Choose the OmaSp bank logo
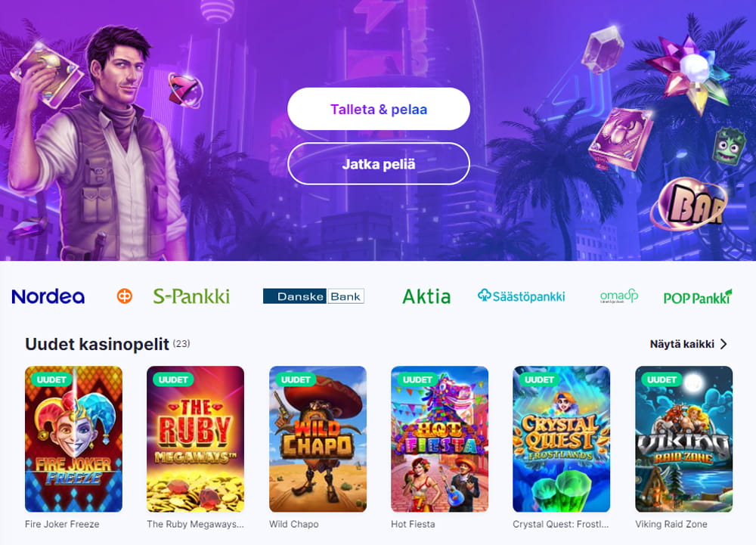The height and width of the screenshot is (545, 756). tap(619, 296)
